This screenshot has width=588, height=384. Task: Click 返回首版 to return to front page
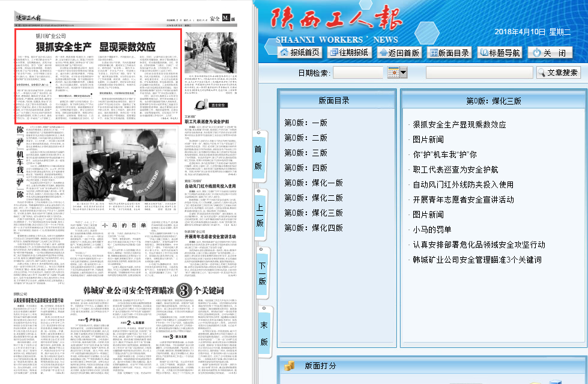tap(399, 52)
